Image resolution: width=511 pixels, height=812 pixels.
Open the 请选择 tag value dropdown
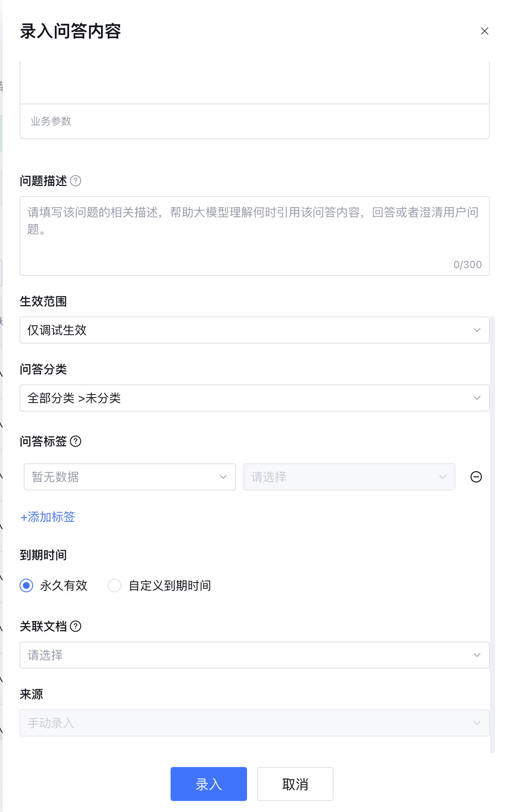pyautogui.click(x=349, y=477)
